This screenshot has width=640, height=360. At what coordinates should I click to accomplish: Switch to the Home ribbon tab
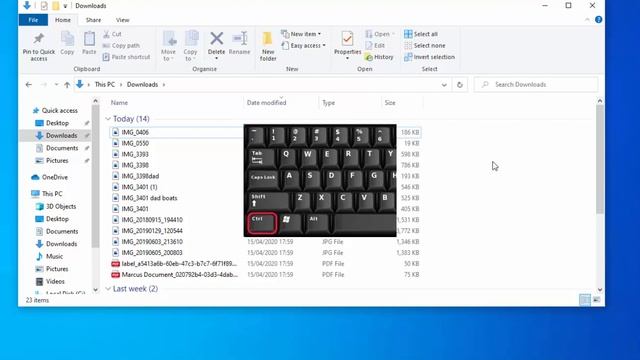[x=63, y=20]
